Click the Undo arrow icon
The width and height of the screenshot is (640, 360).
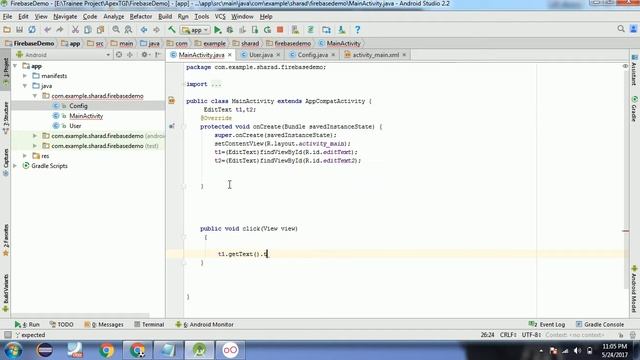tap(47, 29)
